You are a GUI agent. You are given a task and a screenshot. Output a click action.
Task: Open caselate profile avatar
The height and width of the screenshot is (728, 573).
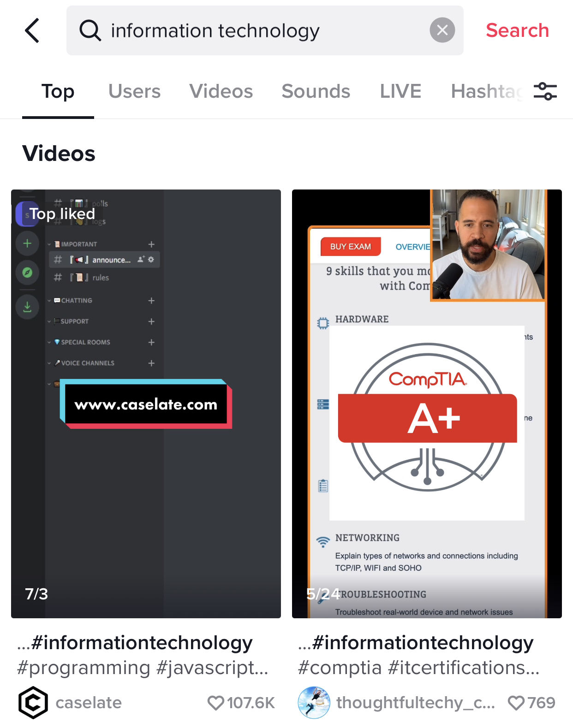[33, 703]
